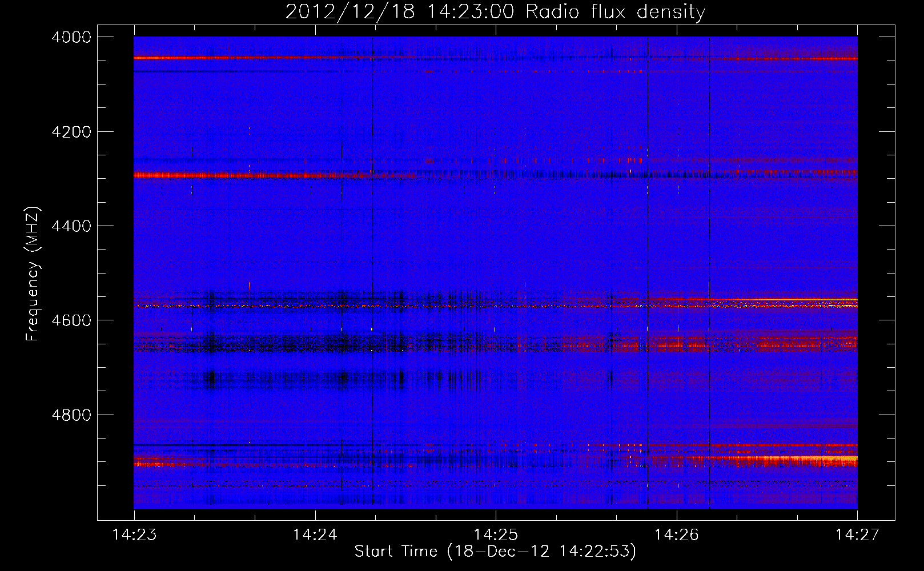Click the plot title "2012/12/18 14:23:00 Radio flux density"

click(x=495, y=12)
